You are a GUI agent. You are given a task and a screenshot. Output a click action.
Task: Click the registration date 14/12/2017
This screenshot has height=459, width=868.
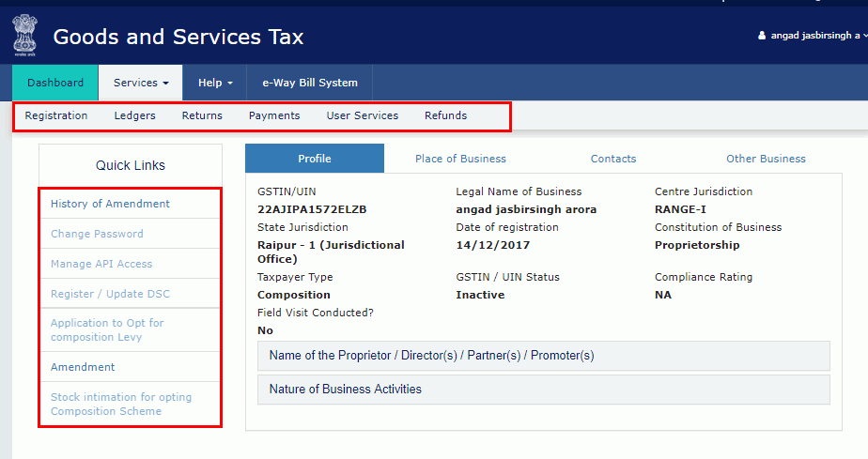(x=492, y=245)
